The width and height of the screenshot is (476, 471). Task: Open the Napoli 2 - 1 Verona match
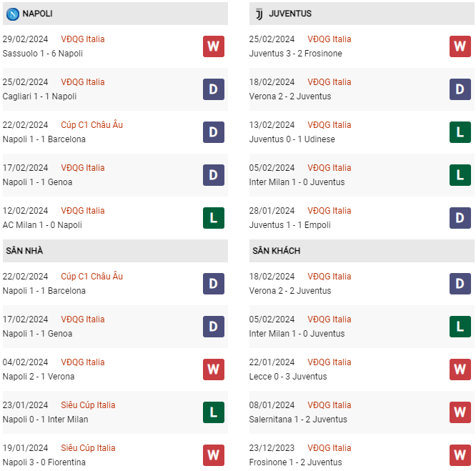point(39,377)
